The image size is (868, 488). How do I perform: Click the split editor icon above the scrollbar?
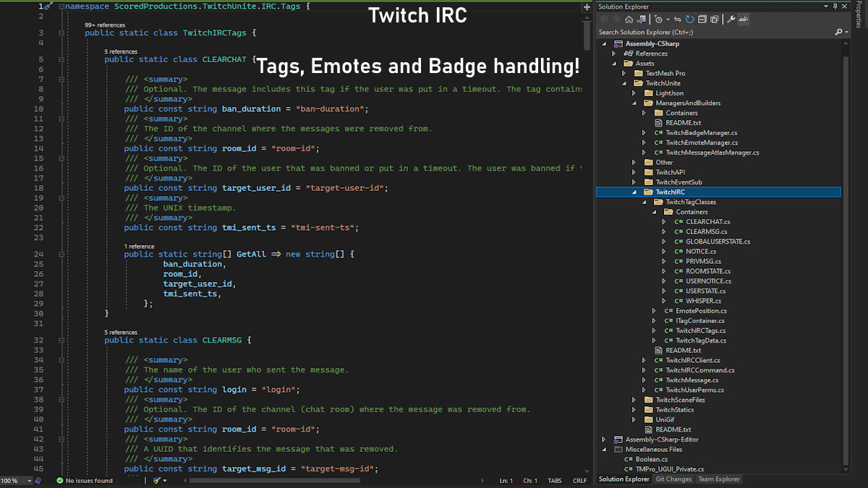click(x=587, y=7)
